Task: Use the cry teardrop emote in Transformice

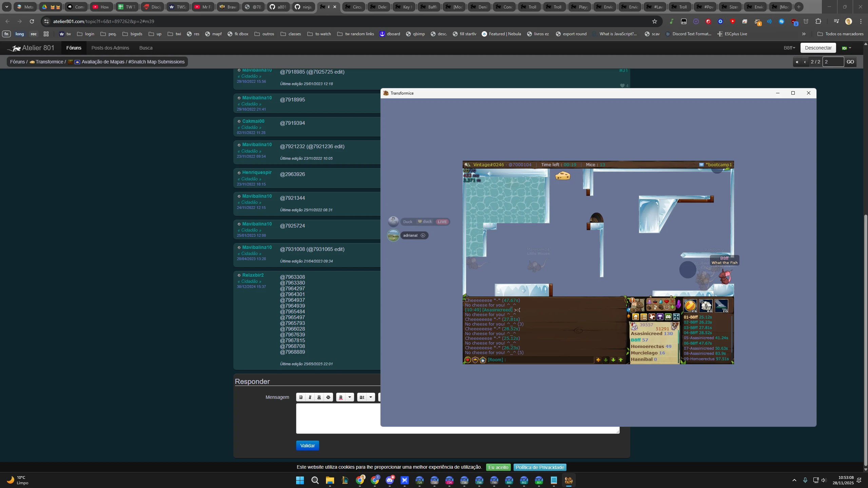Action: [x=661, y=301]
